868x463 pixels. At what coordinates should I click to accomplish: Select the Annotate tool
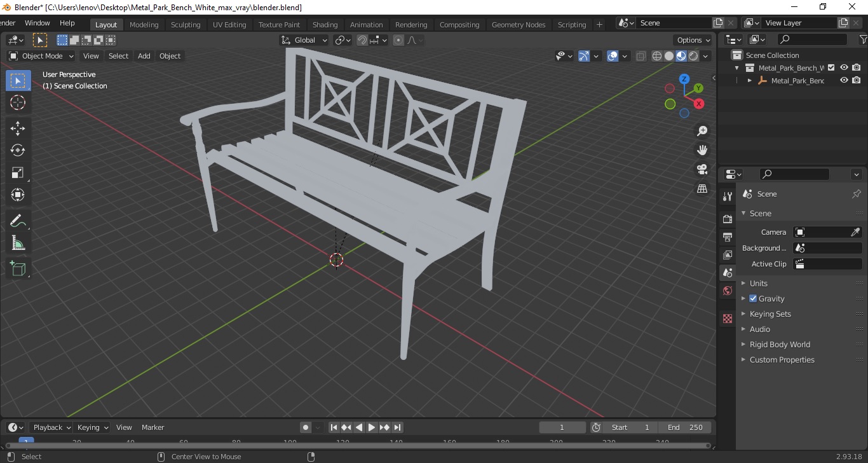pyautogui.click(x=18, y=221)
